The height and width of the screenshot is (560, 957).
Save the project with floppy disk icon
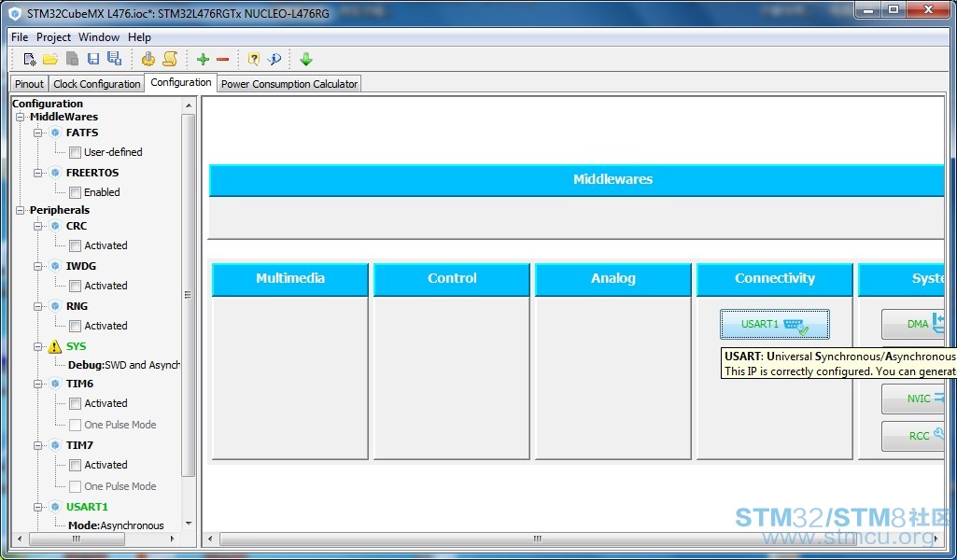93,59
